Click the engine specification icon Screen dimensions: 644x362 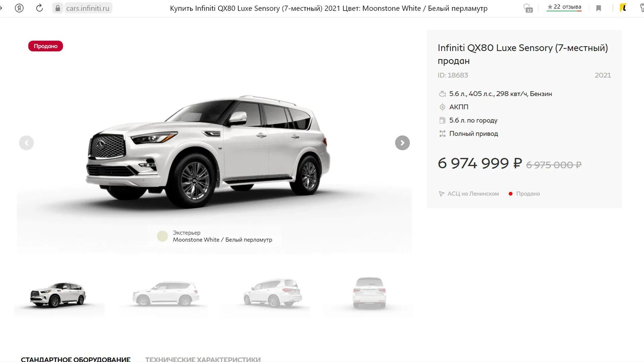[x=442, y=94]
